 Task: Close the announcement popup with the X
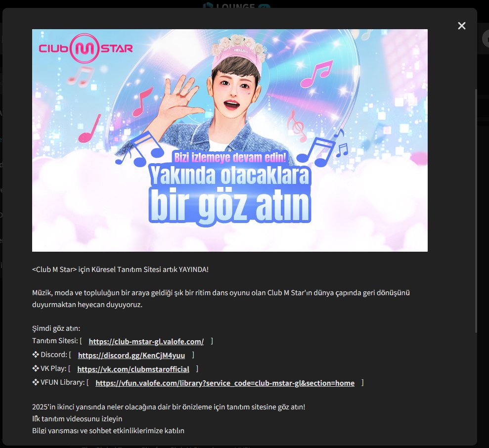click(461, 26)
